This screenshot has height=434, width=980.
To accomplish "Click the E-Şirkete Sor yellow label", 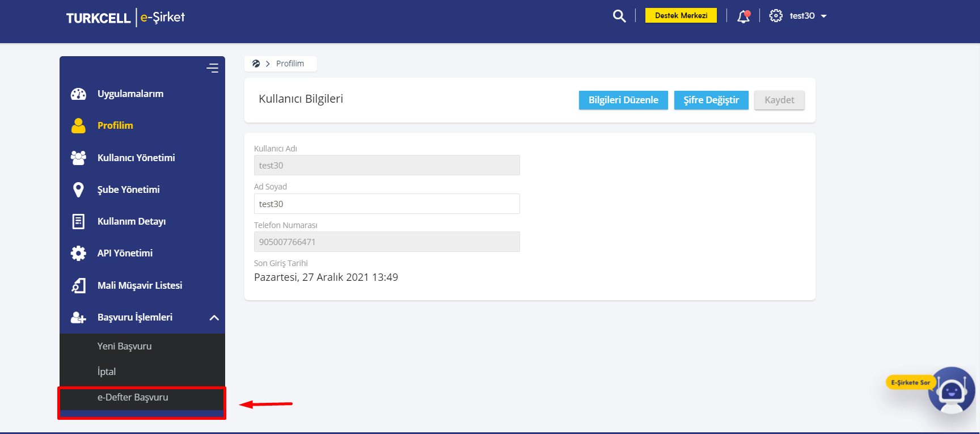I will click(910, 382).
